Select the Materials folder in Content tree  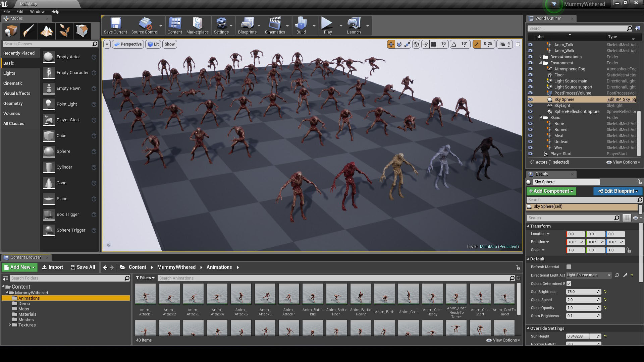point(27,314)
